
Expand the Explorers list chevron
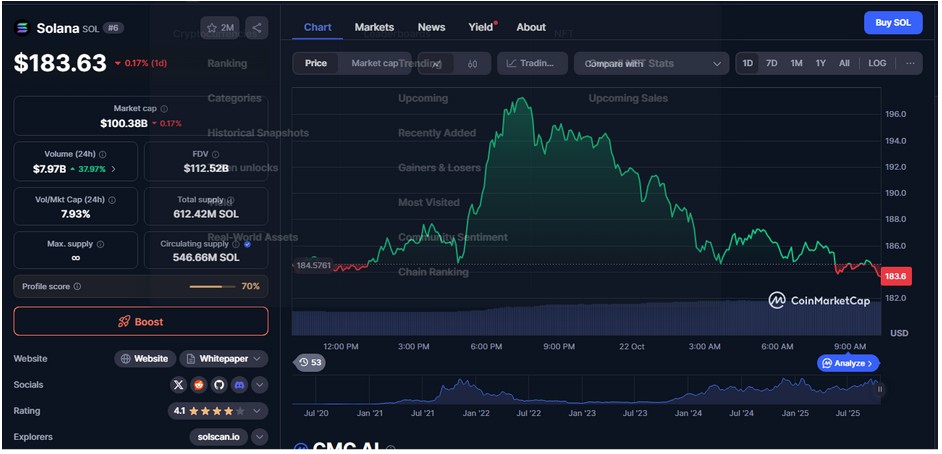[x=259, y=437]
